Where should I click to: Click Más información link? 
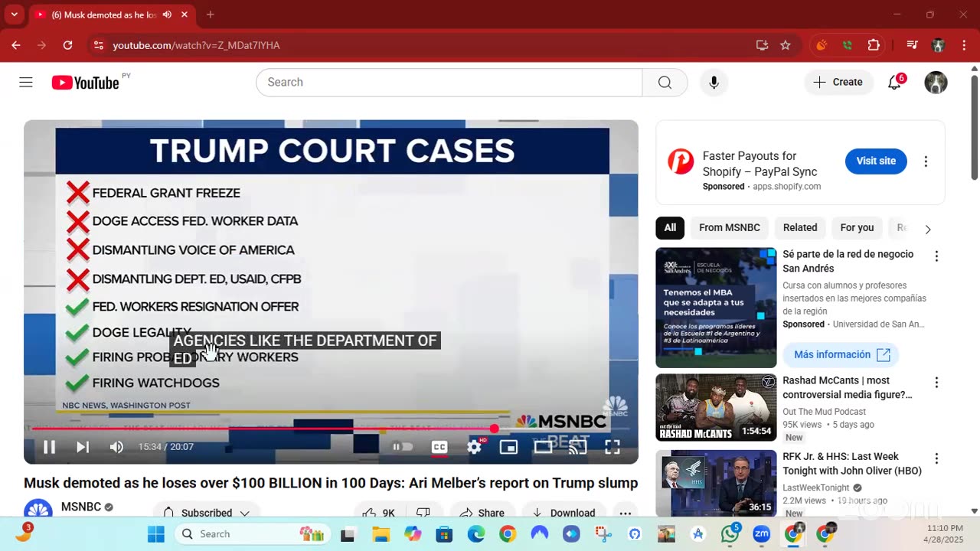[x=841, y=354]
